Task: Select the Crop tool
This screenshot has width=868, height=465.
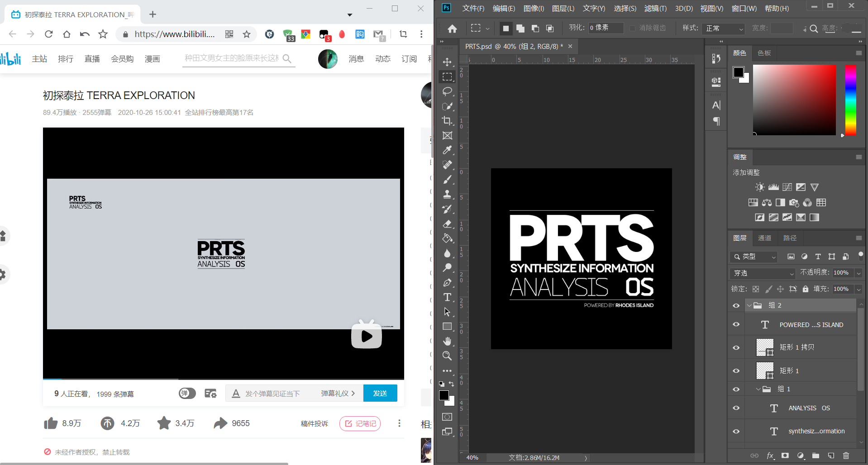Action: tap(448, 121)
